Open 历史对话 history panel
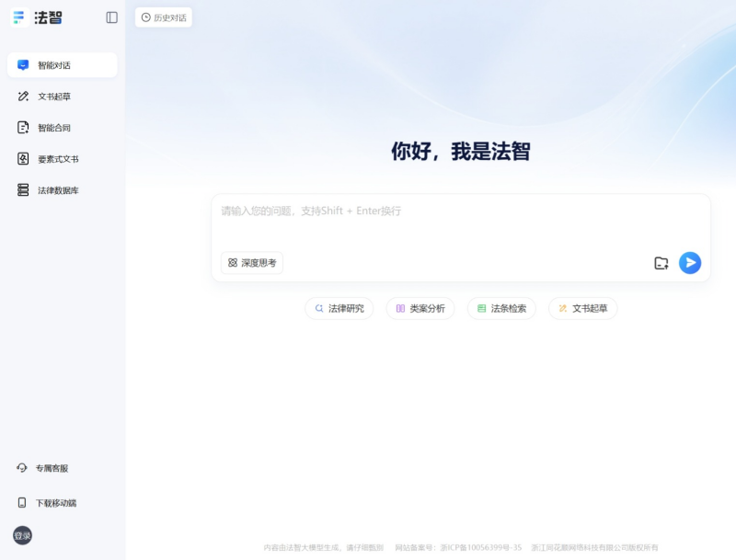 point(164,17)
